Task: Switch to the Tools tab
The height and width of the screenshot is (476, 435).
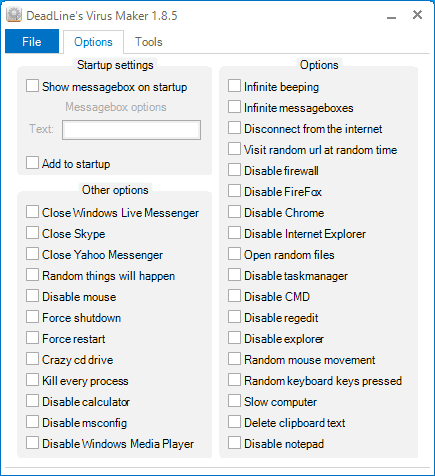Action: (149, 42)
